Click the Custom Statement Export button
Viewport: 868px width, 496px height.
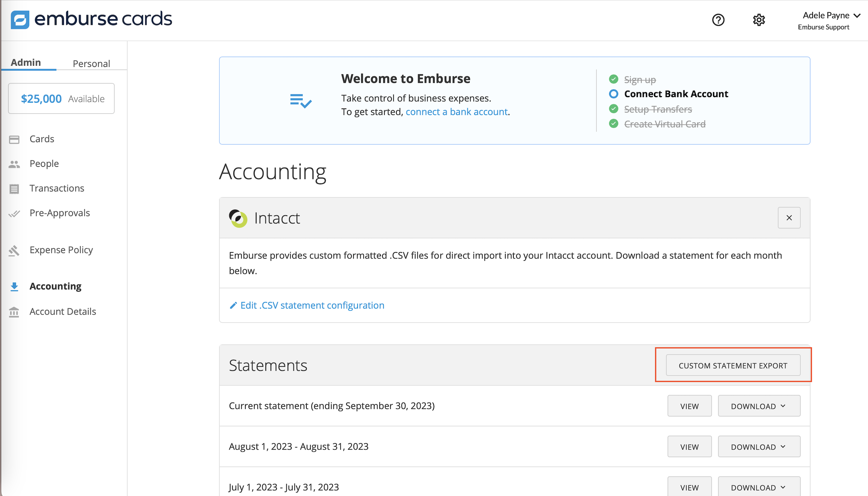[x=733, y=365]
